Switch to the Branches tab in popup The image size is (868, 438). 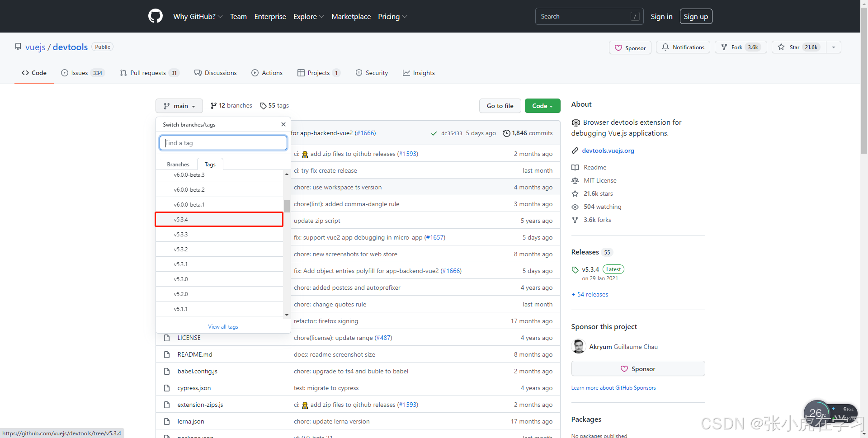tap(178, 164)
